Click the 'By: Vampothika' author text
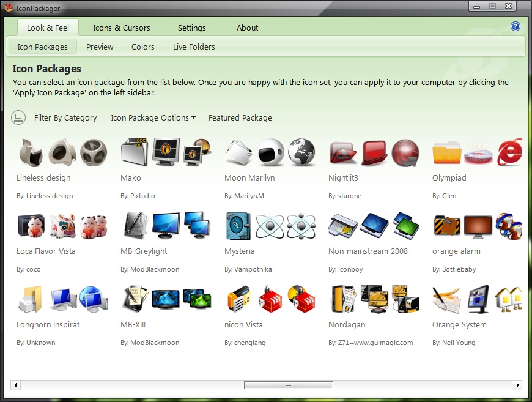Screen dimensions: 532x402 [x=248, y=269]
